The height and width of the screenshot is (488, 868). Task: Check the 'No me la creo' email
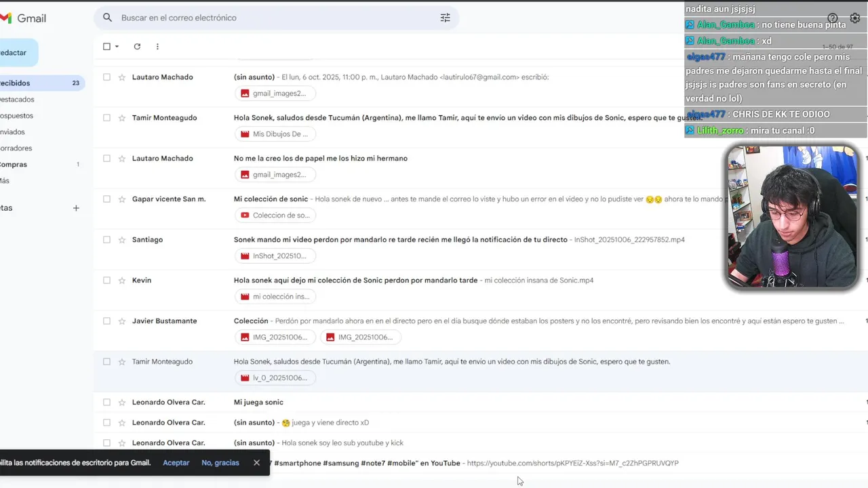pos(106,159)
